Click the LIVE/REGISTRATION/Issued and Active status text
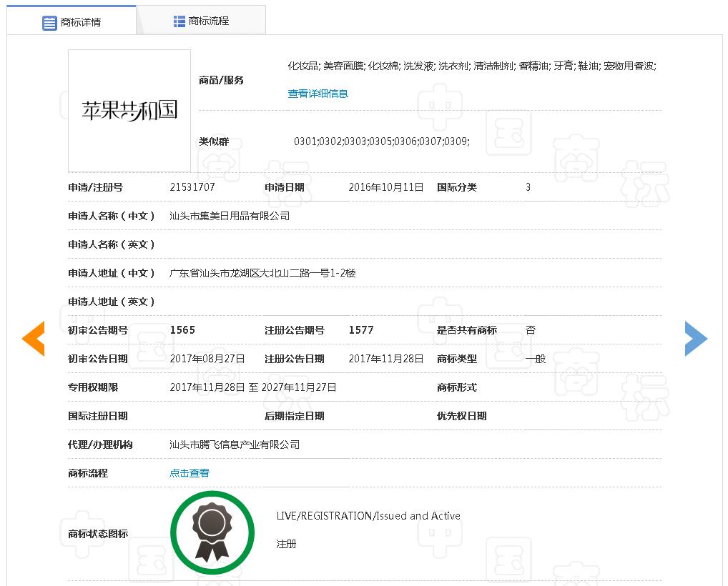 (x=368, y=516)
